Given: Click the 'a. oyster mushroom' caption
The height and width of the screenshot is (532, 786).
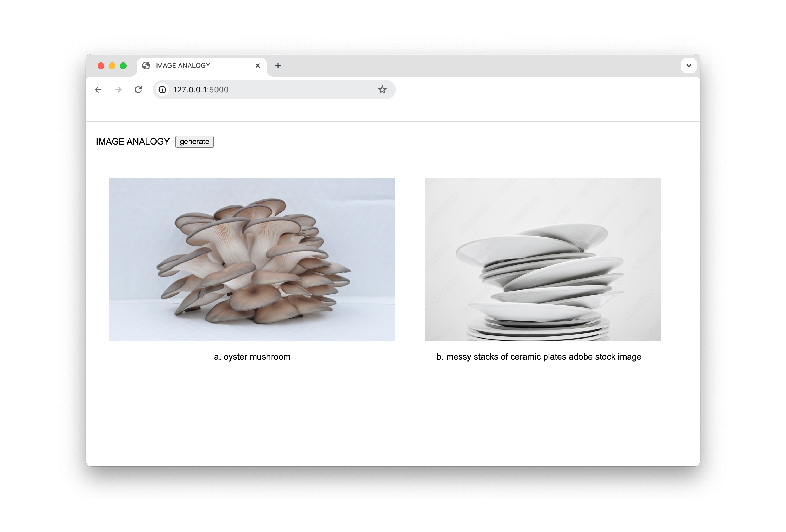Looking at the screenshot, I should tap(252, 357).
